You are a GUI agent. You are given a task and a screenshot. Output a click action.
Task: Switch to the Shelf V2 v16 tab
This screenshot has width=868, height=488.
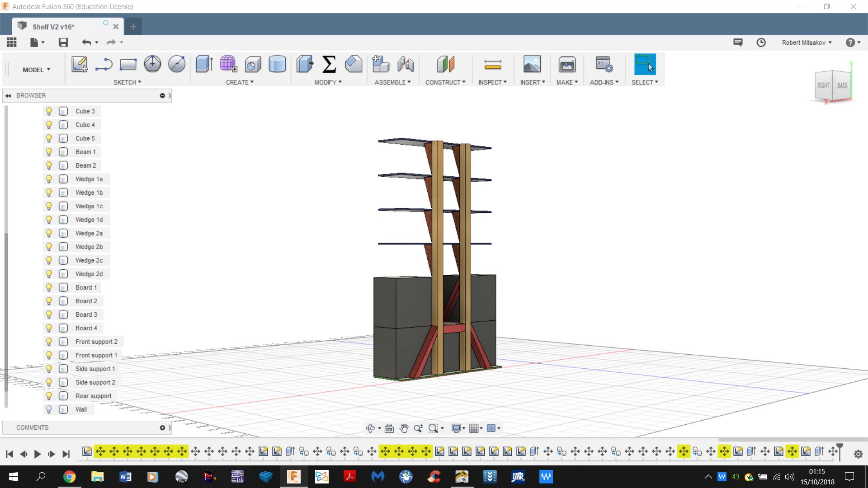coord(68,27)
